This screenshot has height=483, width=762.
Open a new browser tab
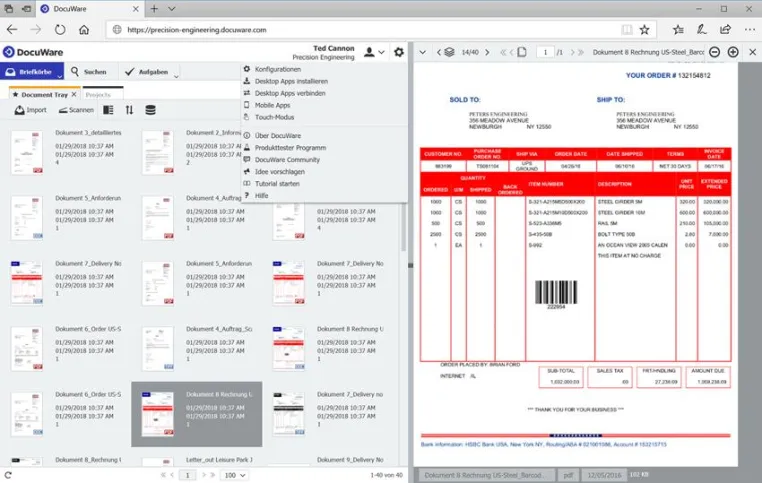[x=154, y=9]
